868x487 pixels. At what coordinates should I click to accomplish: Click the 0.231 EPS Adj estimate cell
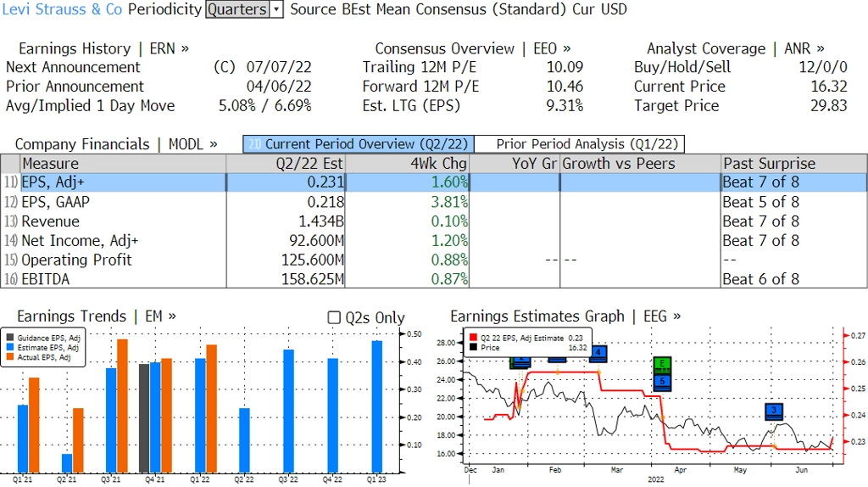click(286, 182)
